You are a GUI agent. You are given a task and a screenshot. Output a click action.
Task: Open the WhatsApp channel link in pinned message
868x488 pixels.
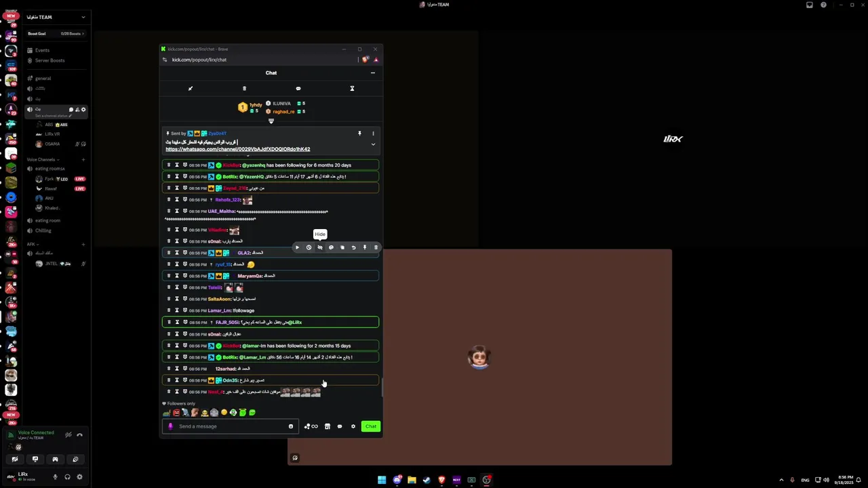point(238,149)
